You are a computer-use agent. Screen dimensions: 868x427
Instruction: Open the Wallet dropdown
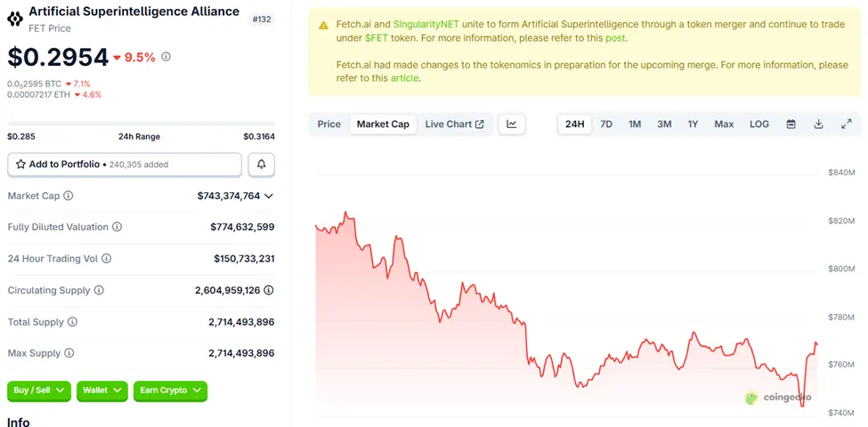(x=102, y=391)
